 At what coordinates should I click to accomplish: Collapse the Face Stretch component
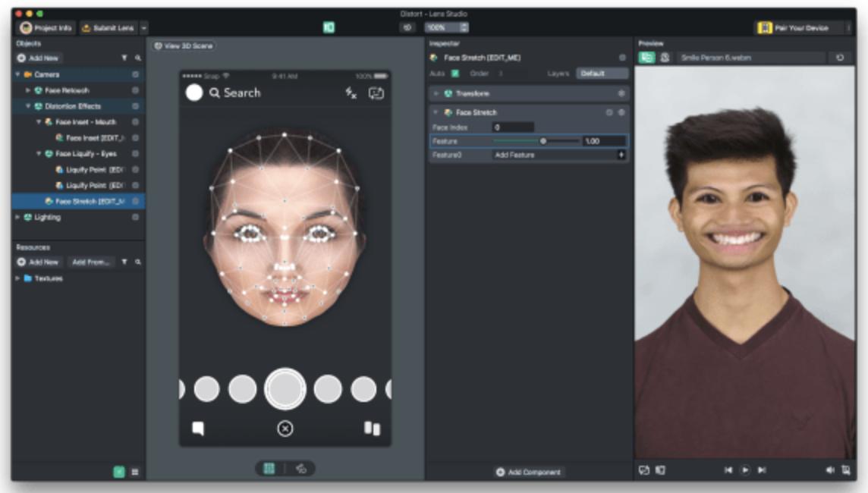(x=436, y=112)
